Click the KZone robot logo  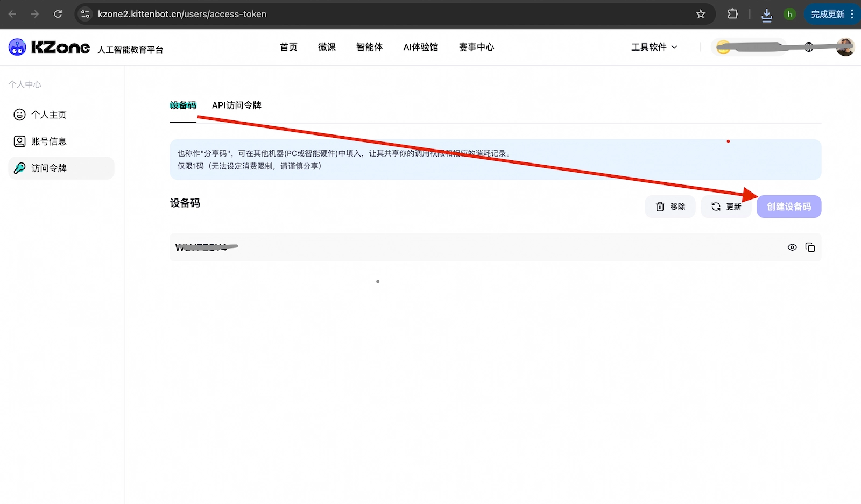(x=17, y=47)
